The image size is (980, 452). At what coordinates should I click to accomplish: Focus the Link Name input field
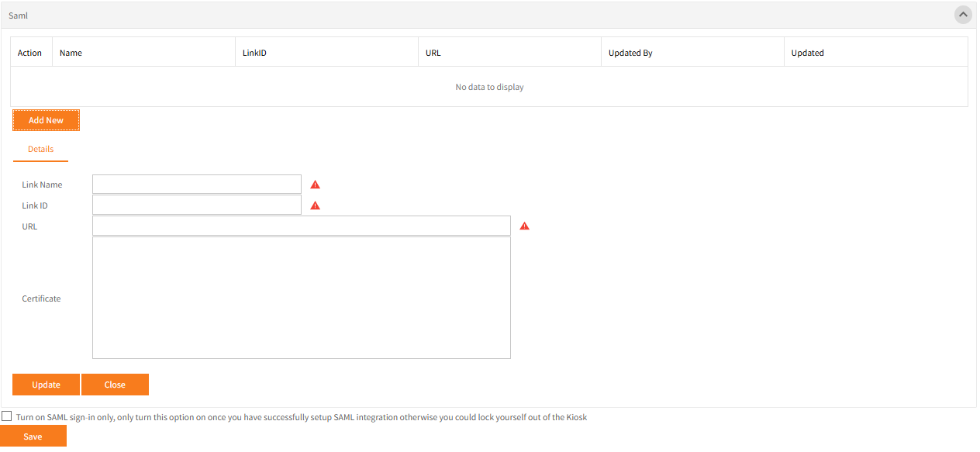196,185
